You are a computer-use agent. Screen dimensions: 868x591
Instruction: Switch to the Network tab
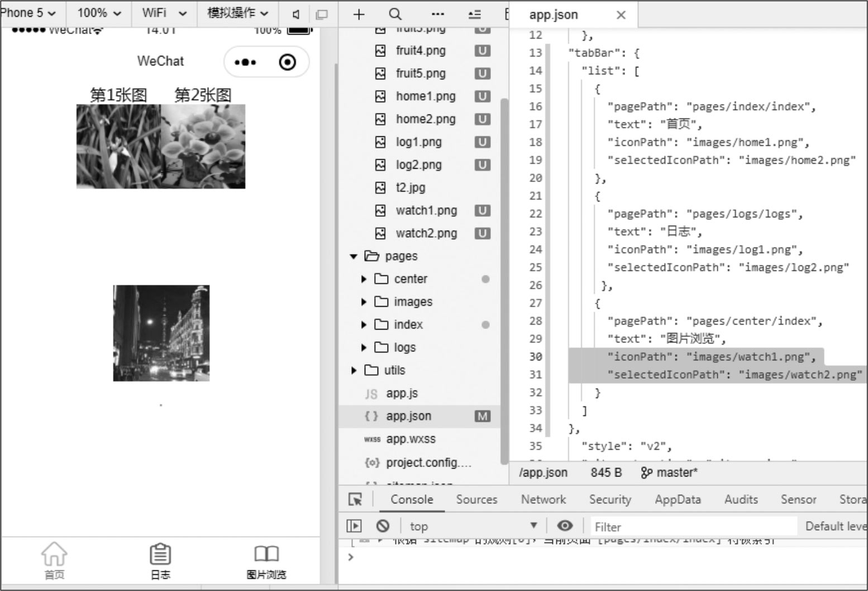pos(543,499)
